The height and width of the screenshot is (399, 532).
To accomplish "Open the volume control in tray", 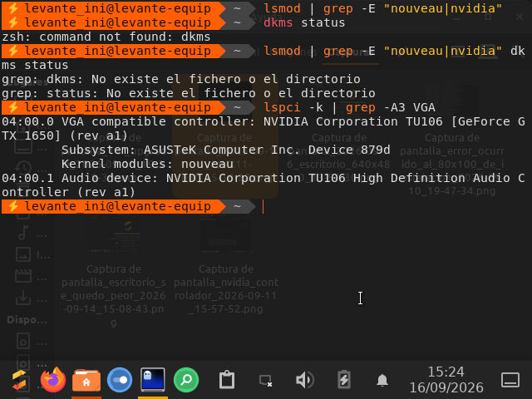I will pos(305,380).
